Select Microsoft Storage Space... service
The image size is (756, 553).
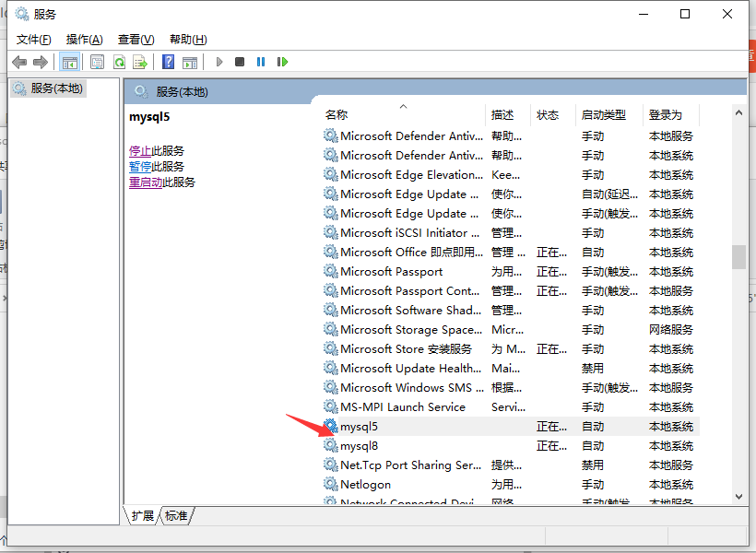(510, 329)
